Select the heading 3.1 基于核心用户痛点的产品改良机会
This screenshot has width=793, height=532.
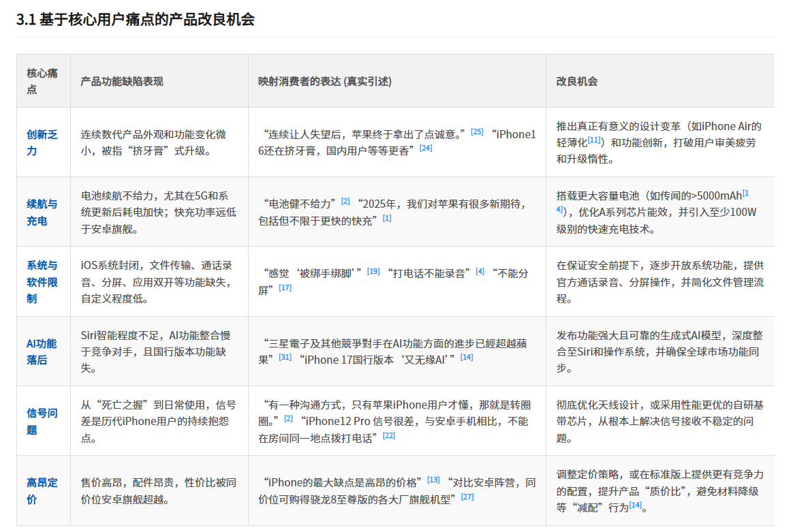[x=136, y=19]
